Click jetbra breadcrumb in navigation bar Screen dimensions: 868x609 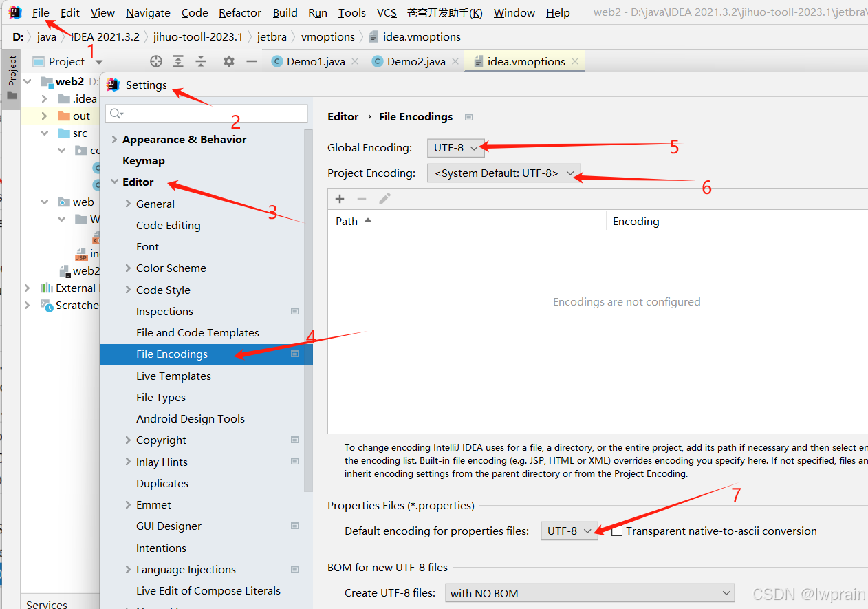coord(270,36)
